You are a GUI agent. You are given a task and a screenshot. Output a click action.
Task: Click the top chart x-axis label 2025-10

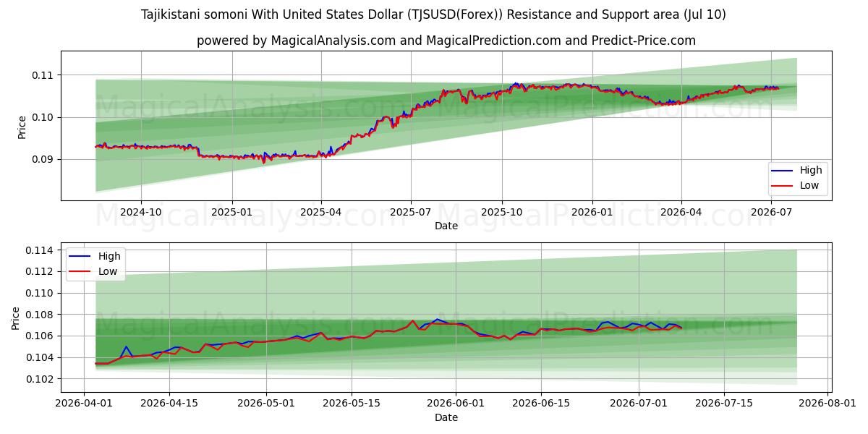point(502,213)
